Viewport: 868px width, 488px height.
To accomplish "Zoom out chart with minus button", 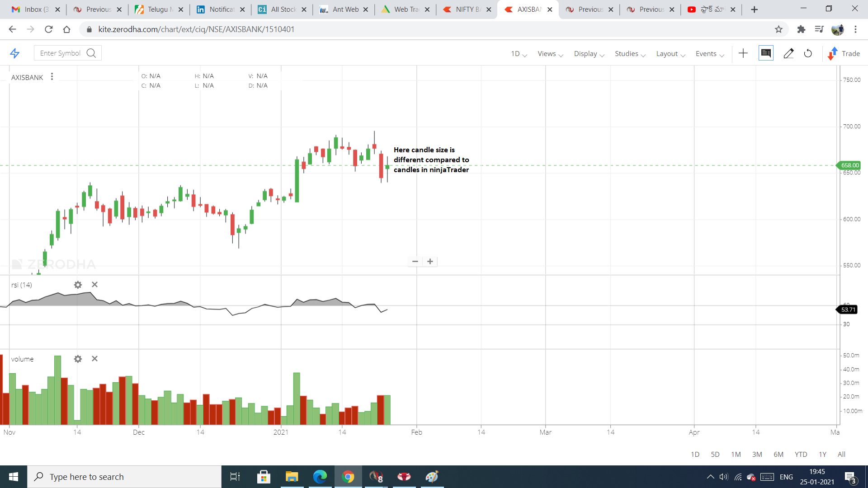I will click(415, 262).
